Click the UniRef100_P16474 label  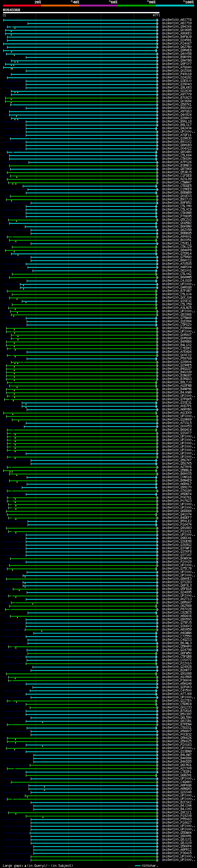(x=177, y=525)
